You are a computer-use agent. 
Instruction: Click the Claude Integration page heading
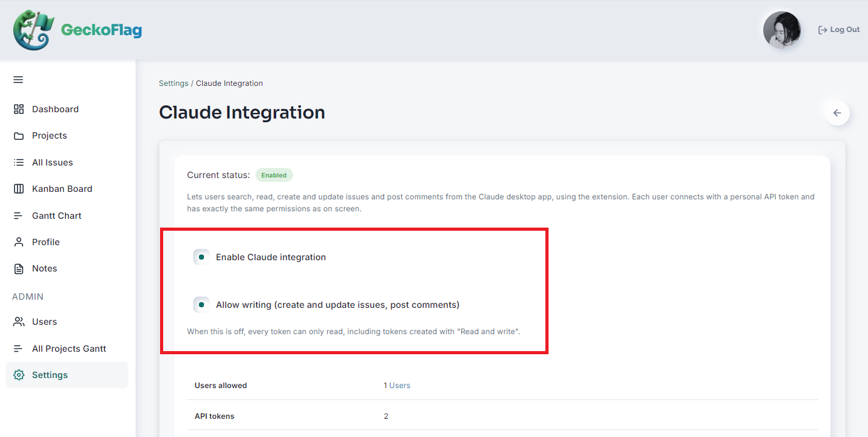pos(242,112)
